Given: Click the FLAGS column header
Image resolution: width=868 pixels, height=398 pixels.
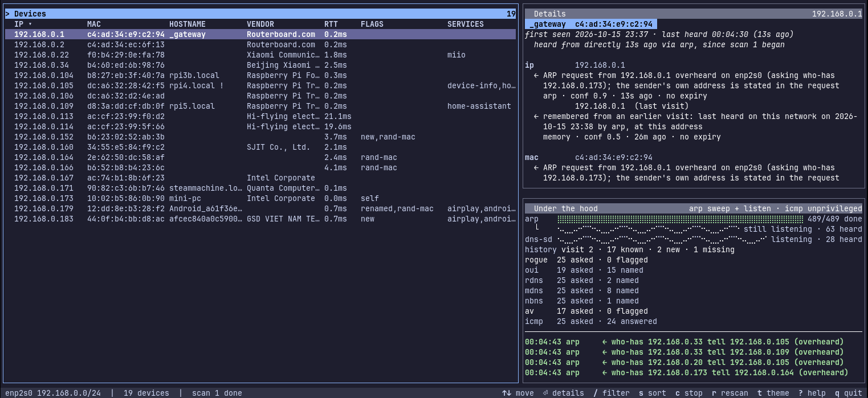Looking at the screenshot, I should [x=372, y=24].
